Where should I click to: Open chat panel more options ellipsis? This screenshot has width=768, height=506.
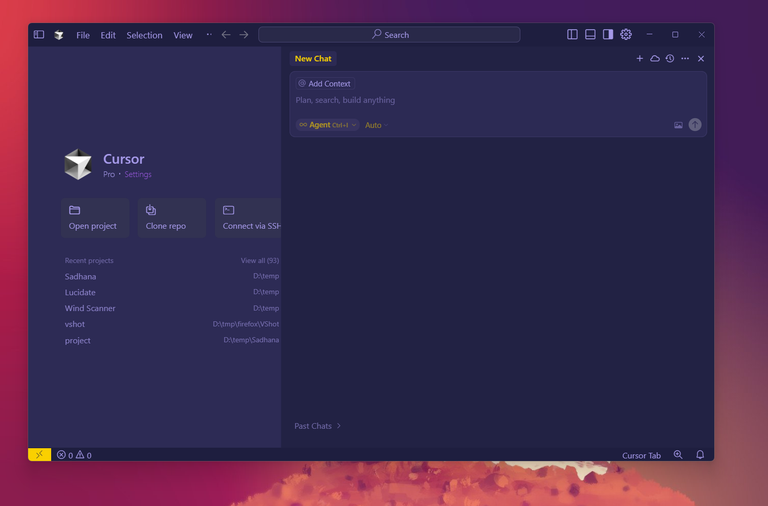point(685,59)
